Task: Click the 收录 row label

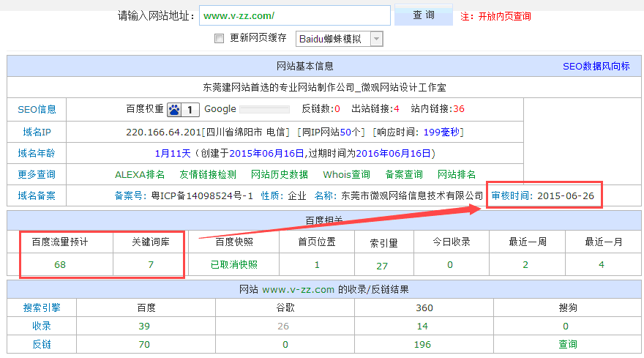Action: point(42,326)
